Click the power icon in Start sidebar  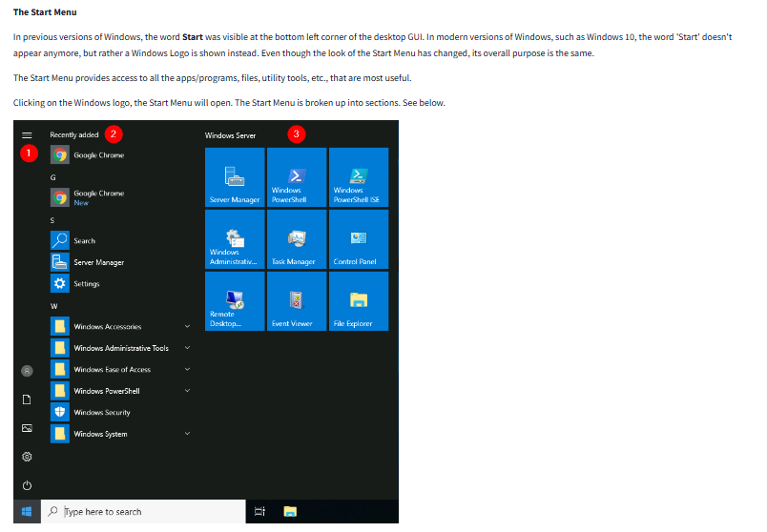[27, 485]
